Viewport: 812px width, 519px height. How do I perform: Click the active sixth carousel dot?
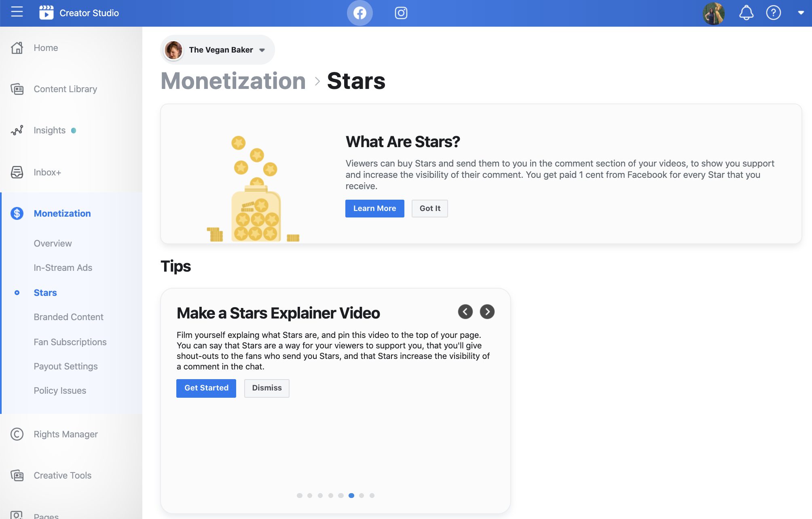coord(351,496)
